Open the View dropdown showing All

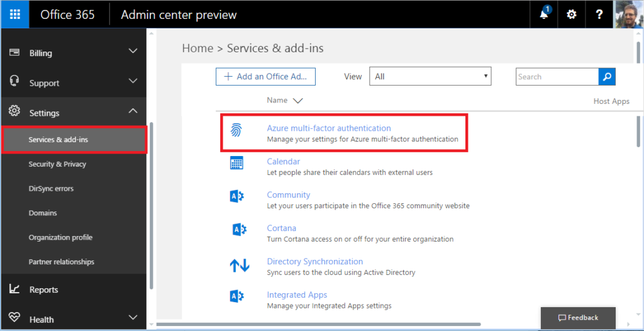(430, 77)
